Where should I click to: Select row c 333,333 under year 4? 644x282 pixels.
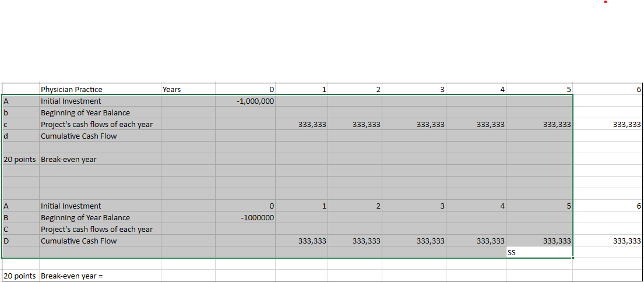pyautogui.click(x=476, y=124)
